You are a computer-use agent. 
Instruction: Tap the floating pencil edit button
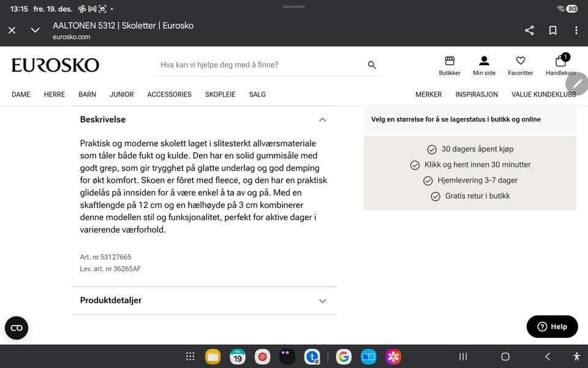577,84
